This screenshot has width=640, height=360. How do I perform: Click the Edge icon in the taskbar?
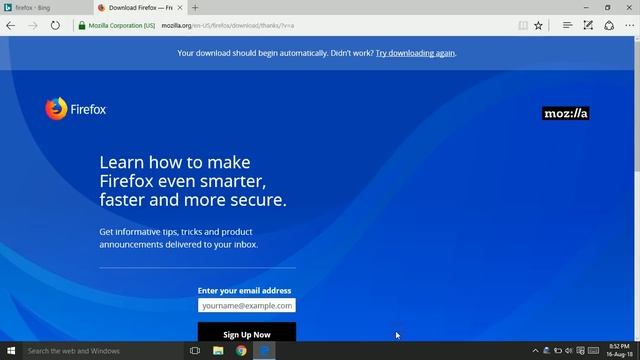pyautogui.click(x=264, y=351)
